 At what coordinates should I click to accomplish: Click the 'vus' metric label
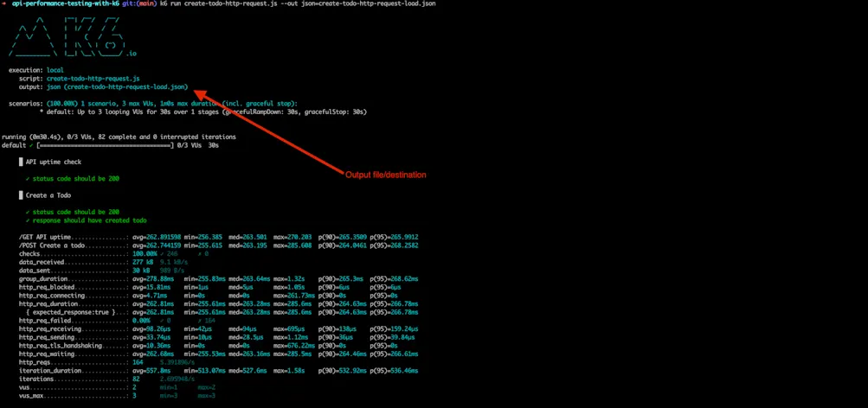click(24, 387)
